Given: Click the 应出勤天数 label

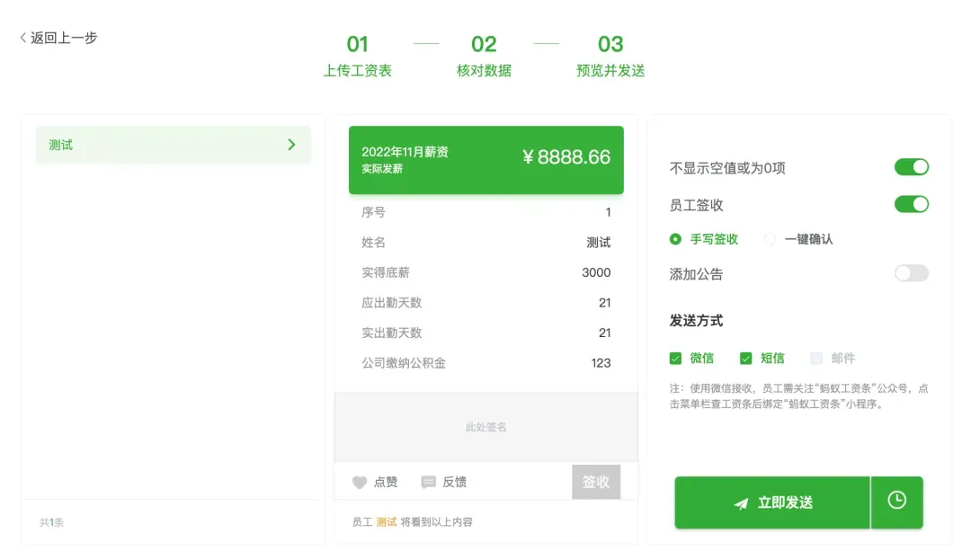Looking at the screenshot, I should pos(391,303).
